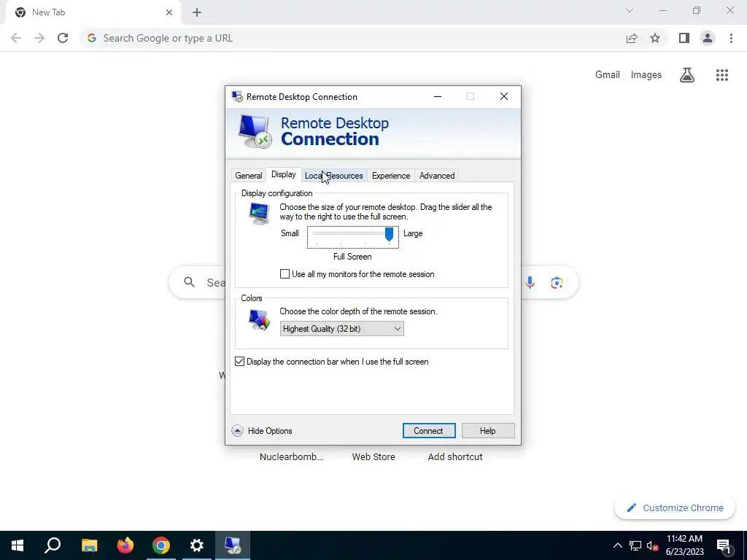
Task: Open File Explorer from taskbar
Action: [89, 545]
